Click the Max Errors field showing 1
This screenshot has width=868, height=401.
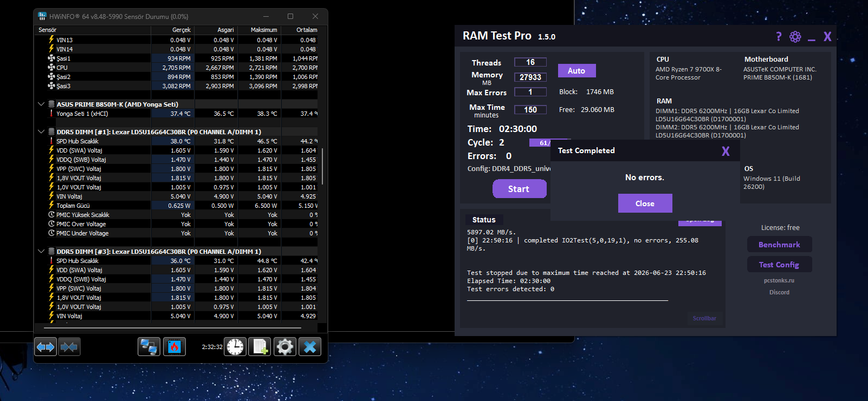tap(530, 92)
